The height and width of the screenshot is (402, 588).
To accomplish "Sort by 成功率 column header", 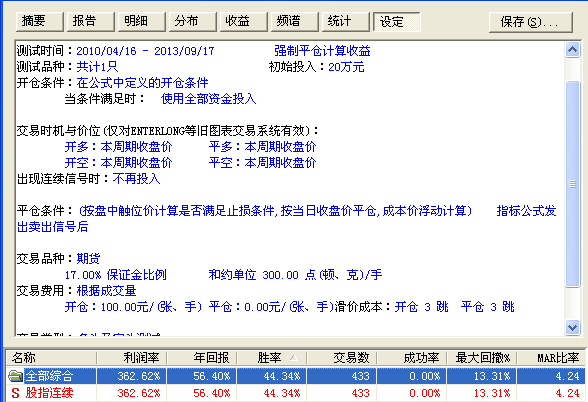I will point(412,358).
